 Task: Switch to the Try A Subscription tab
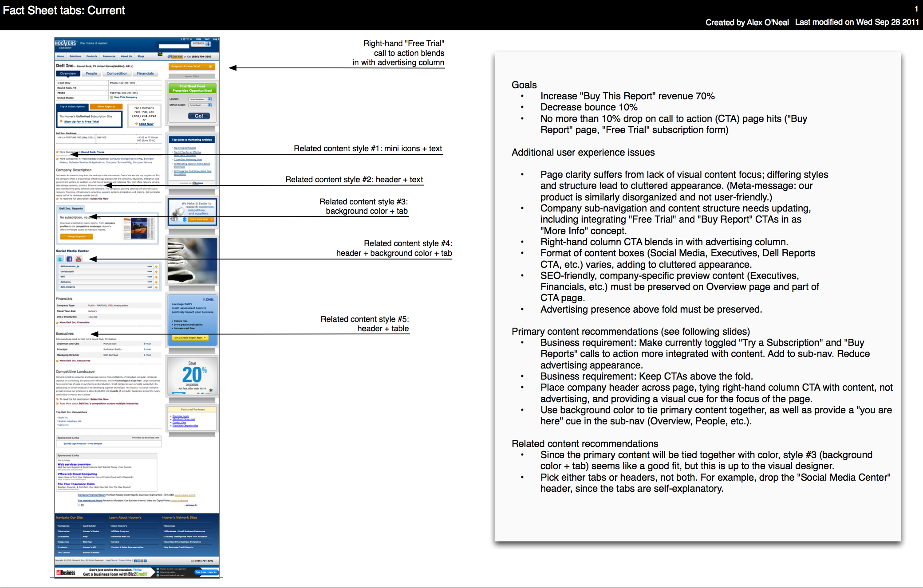tap(72, 106)
